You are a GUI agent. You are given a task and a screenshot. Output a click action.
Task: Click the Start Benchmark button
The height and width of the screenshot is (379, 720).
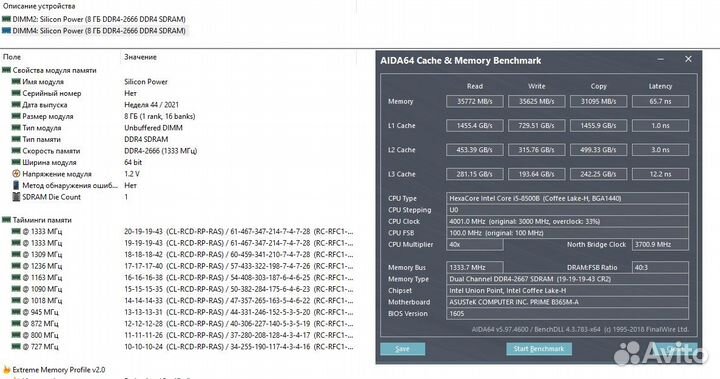pyautogui.click(x=539, y=349)
